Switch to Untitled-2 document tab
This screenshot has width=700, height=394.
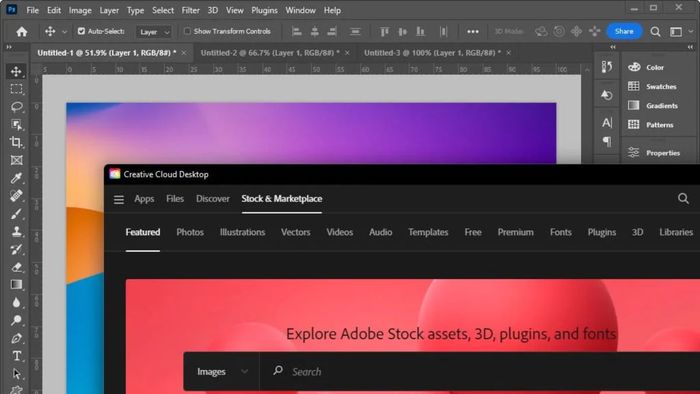point(270,53)
